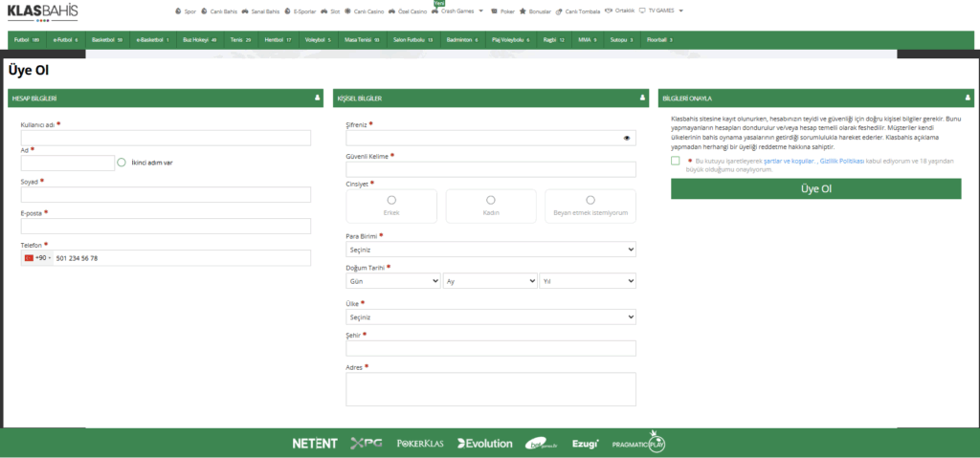Click user icon in Kişisel Bilgiler header
Screen dimensions: 980x458
pos(642,98)
